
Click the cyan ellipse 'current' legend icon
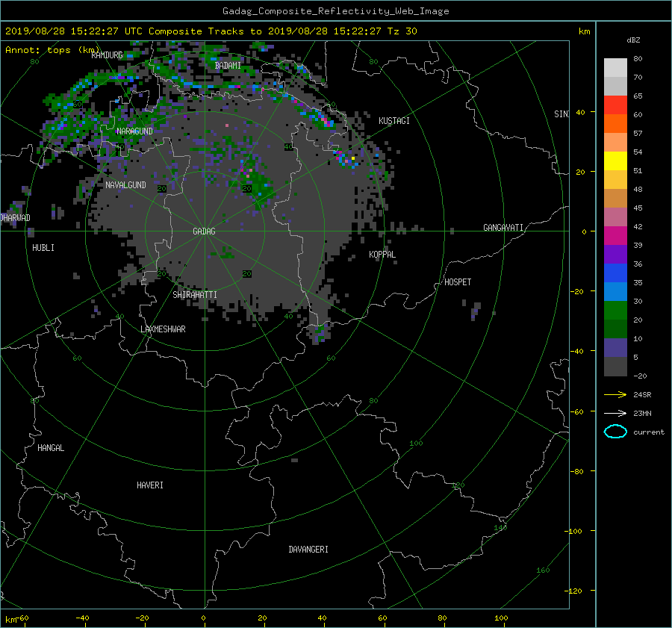click(x=615, y=432)
